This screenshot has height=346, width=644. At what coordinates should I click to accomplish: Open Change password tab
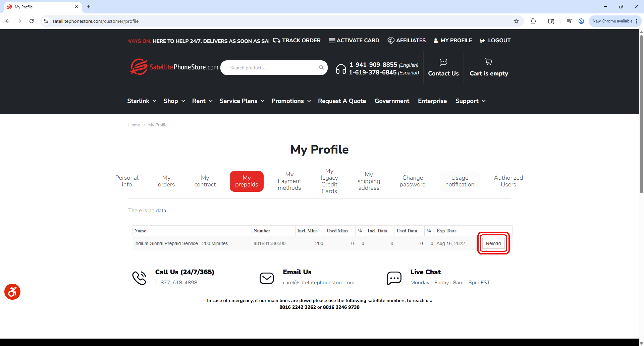(x=413, y=181)
